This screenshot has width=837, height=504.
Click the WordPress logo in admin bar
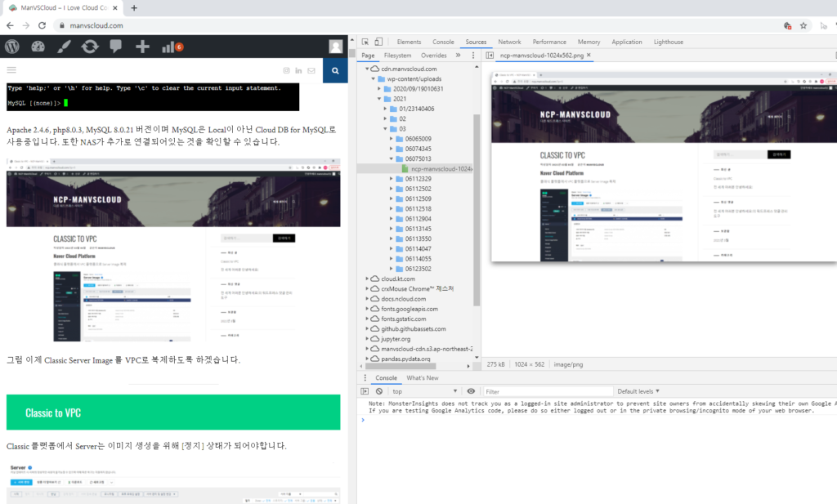point(11,47)
